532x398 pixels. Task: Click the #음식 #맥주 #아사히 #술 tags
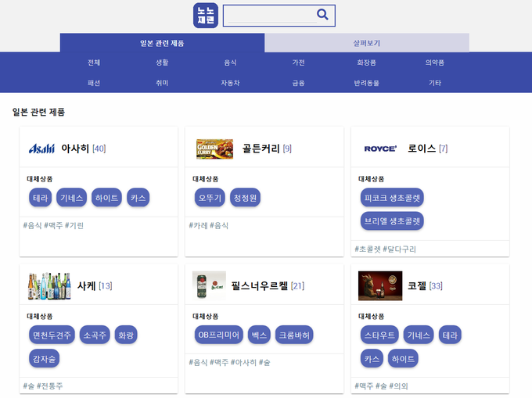(229, 362)
